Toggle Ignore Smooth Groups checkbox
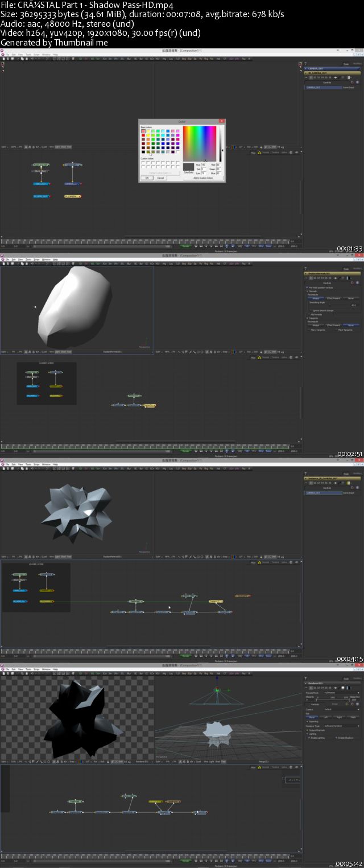This screenshot has height=868, width=364. point(311,310)
